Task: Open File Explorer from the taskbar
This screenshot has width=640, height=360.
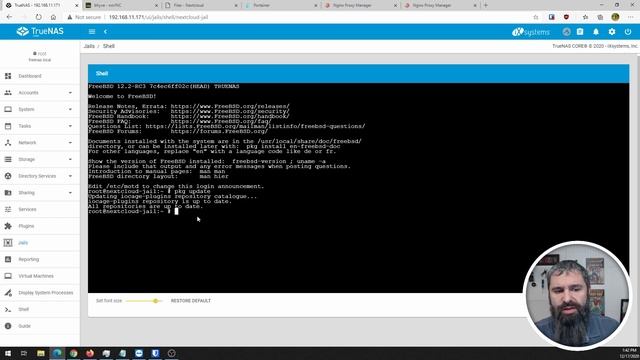Action: pyautogui.click(x=41, y=353)
